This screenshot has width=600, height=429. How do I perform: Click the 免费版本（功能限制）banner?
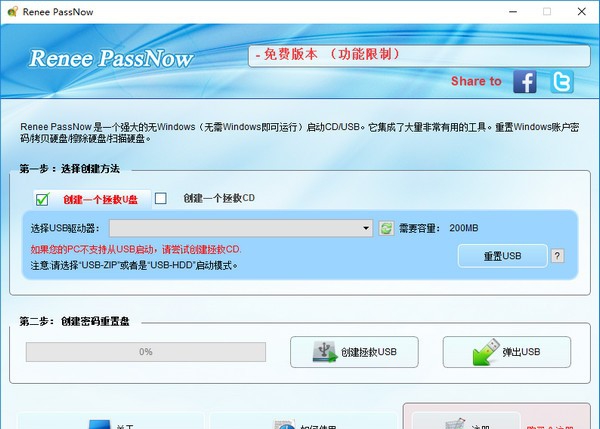[419, 56]
